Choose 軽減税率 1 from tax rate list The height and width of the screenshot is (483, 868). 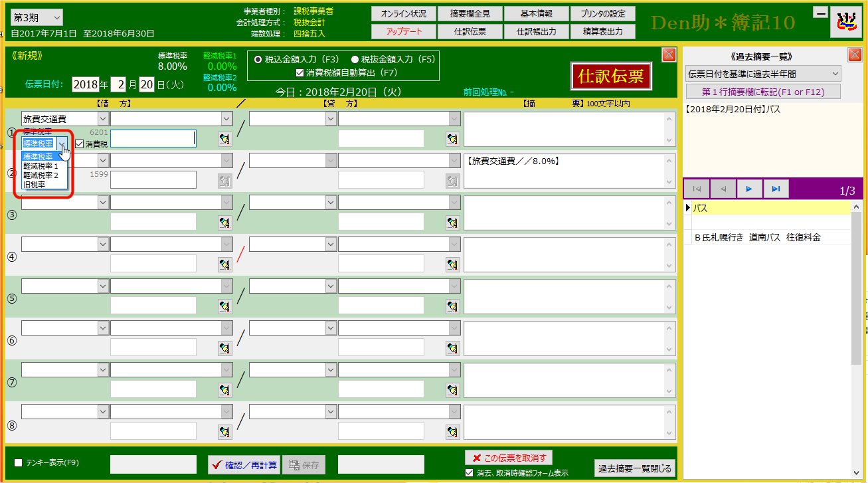(41, 166)
